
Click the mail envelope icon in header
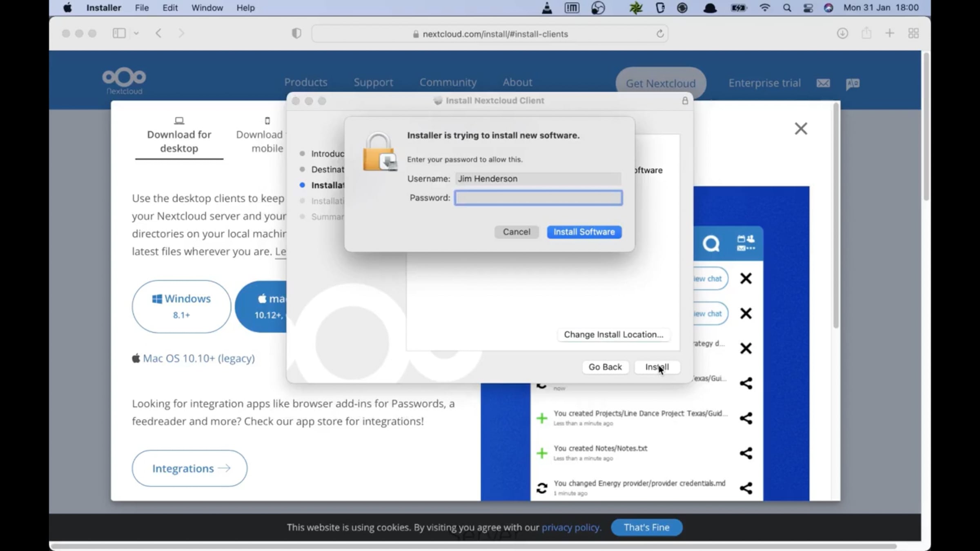(823, 83)
